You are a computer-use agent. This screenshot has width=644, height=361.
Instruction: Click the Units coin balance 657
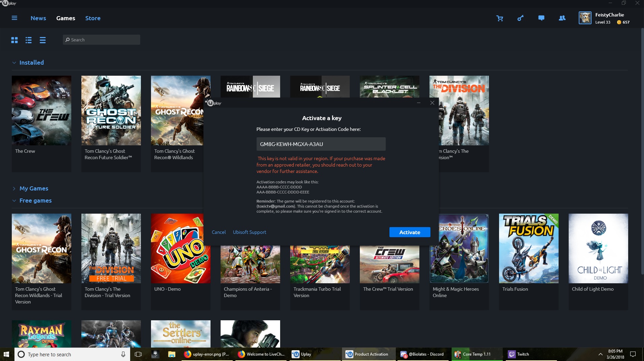coord(623,22)
